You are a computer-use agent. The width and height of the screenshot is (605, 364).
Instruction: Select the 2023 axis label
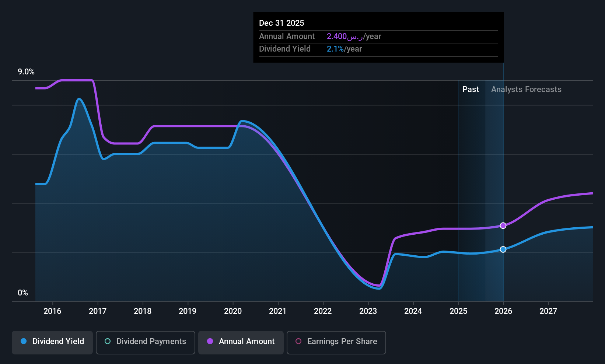pyautogui.click(x=368, y=311)
